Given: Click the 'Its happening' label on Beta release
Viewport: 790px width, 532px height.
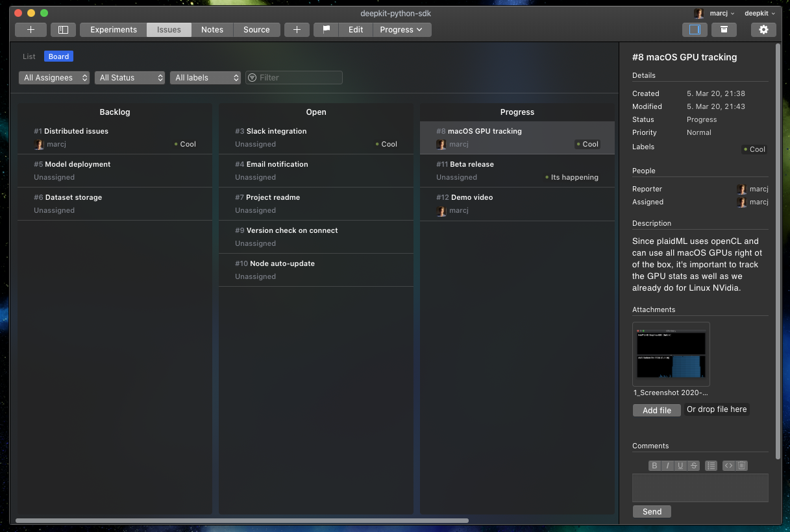Looking at the screenshot, I should click(572, 177).
